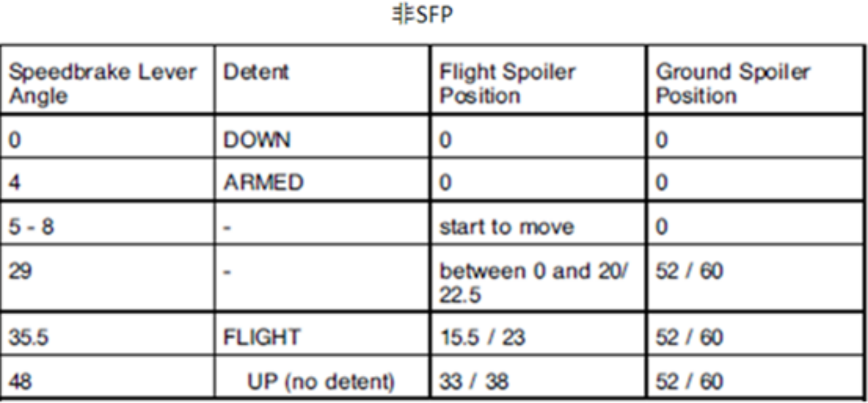
Task: Click the 33 / 38 flight spoiler value
Action: point(473,381)
